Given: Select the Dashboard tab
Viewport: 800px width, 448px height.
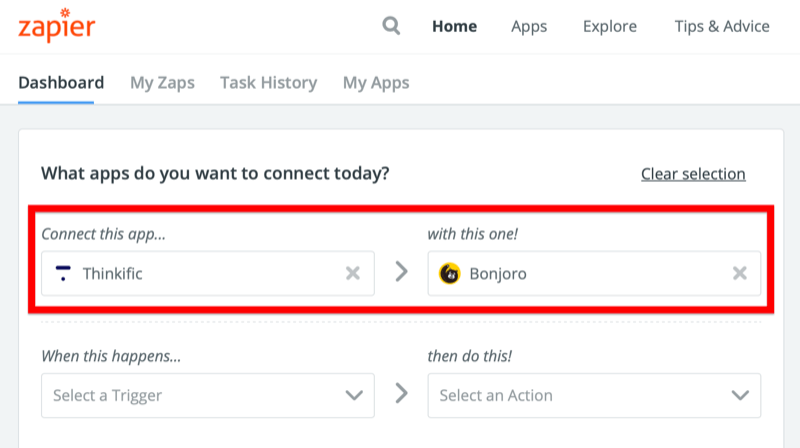Looking at the screenshot, I should (61, 83).
